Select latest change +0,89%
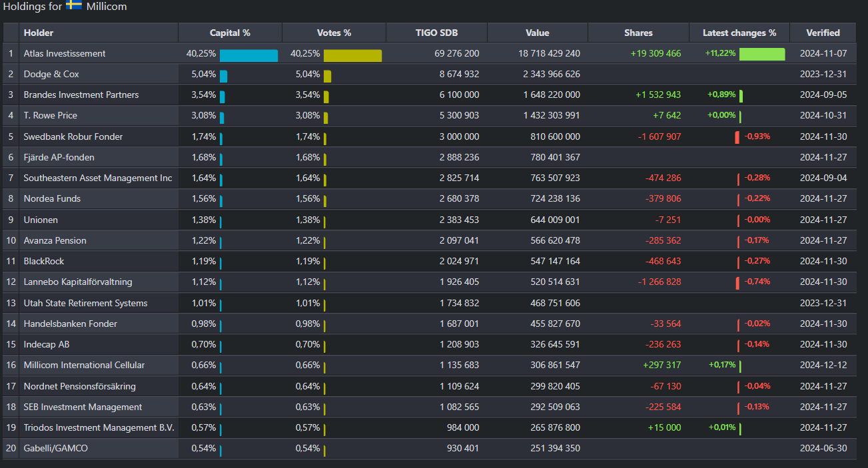868x468 pixels. tap(721, 95)
